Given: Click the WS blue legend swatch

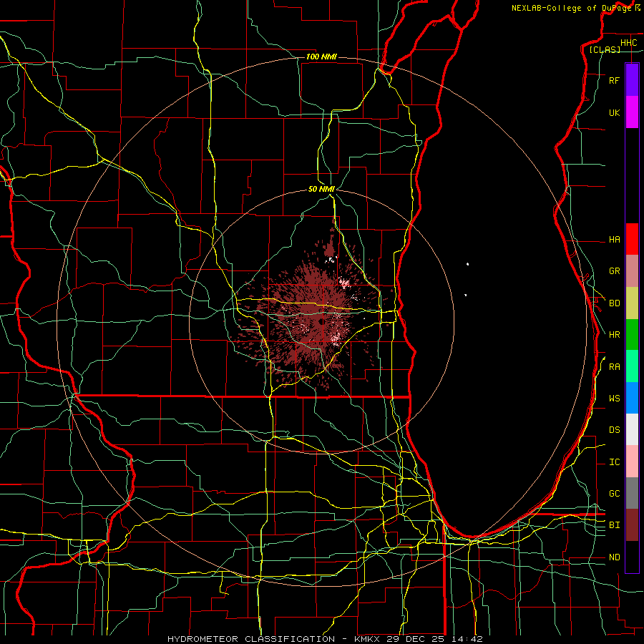Looking at the screenshot, I should 632,398.
